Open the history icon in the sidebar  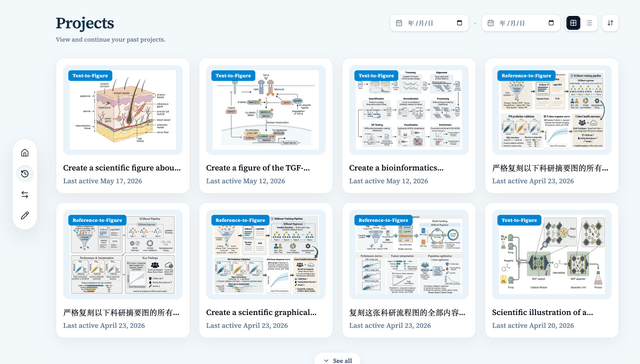coord(25,173)
